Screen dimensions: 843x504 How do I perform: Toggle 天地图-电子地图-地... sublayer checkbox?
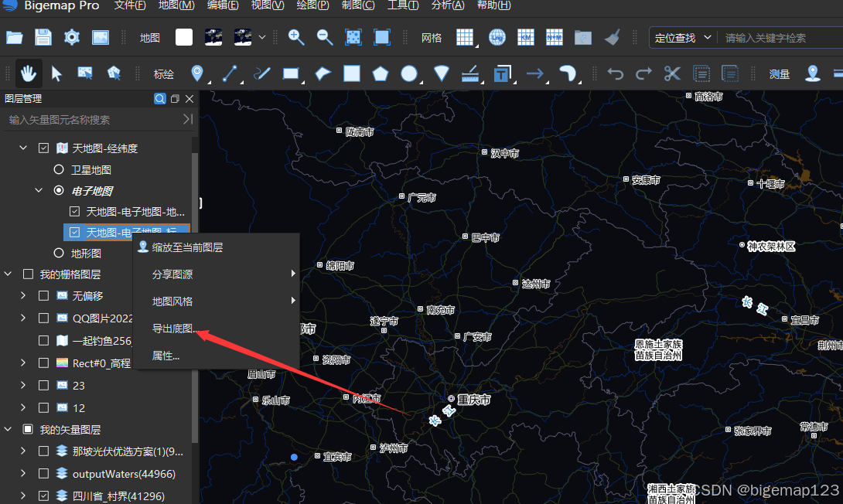(75, 212)
